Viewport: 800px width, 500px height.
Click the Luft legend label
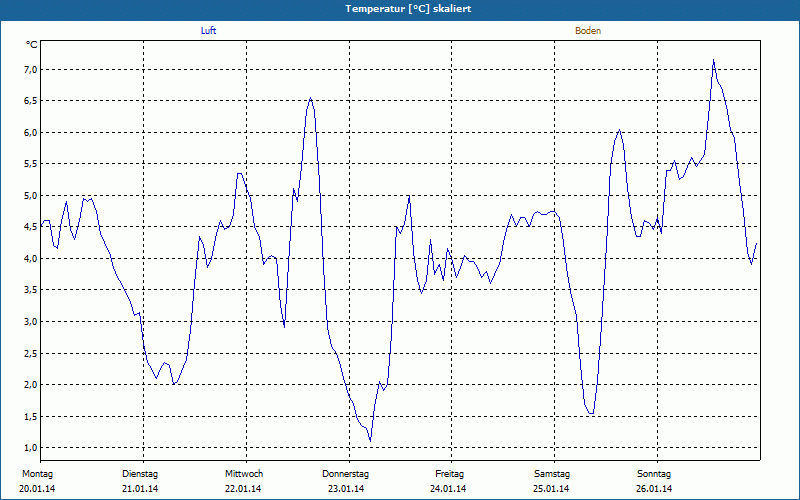click(x=208, y=31)
